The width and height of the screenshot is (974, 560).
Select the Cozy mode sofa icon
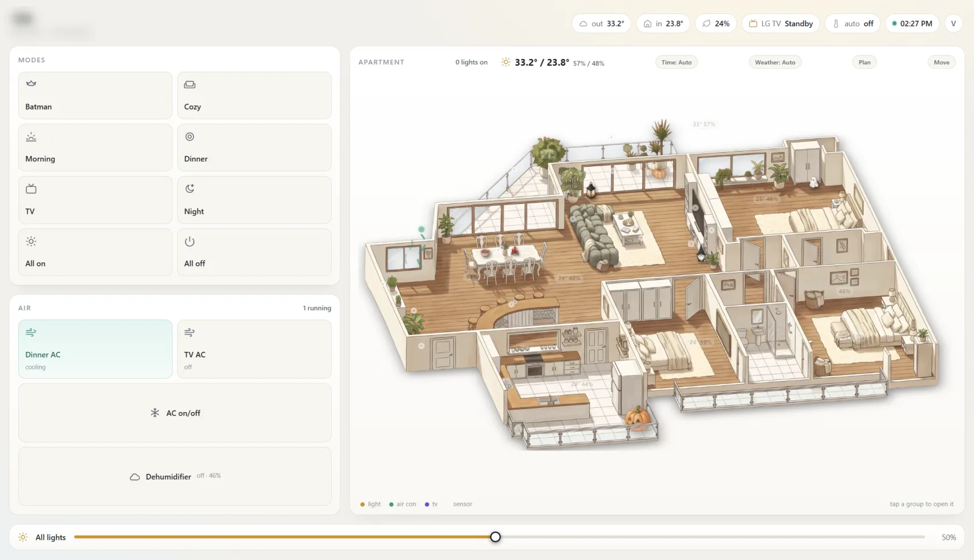[190, 85]
